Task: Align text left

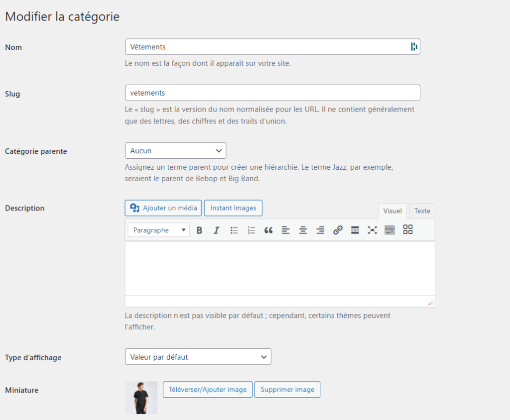Action: [285, 230]
